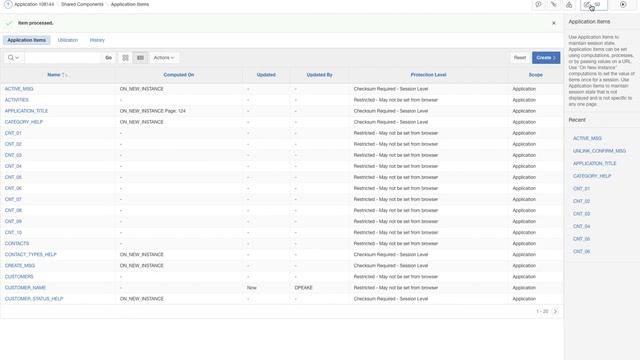The width and height of the screenshot is (640, 360).
Task: Open ACTIVE_MSG in the Recent list
Action: [x=587, y=138]
